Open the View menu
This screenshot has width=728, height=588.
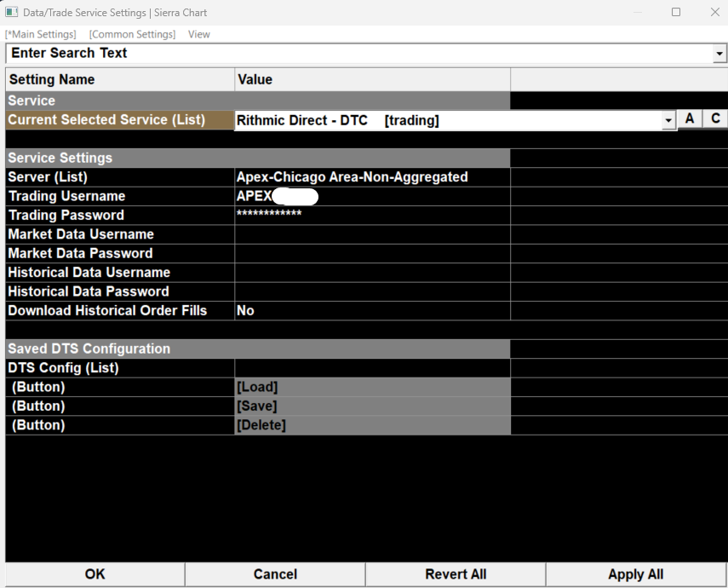tap(198, 34)
